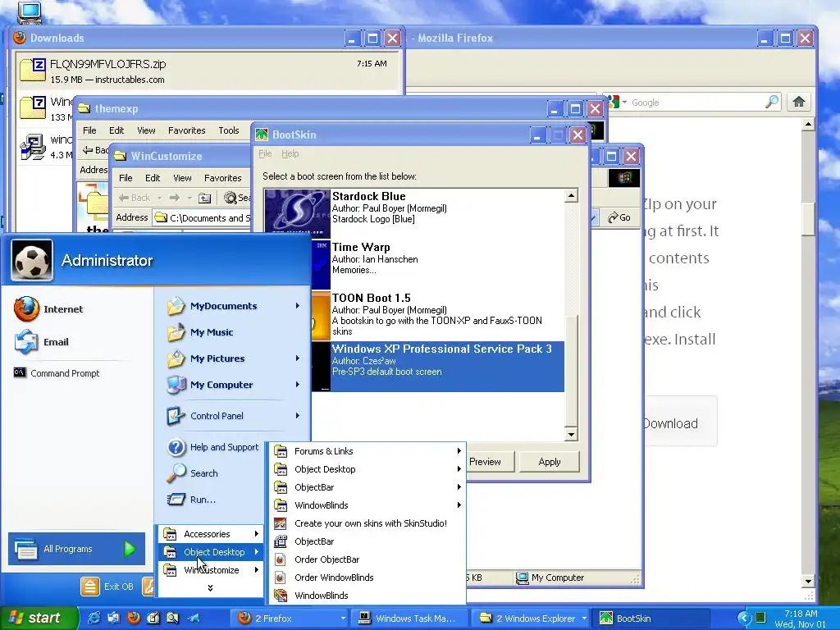Screen dimensions: 840x630
Task: Click Firefox page scrollbar down arrow
Action: coord(809,582)
